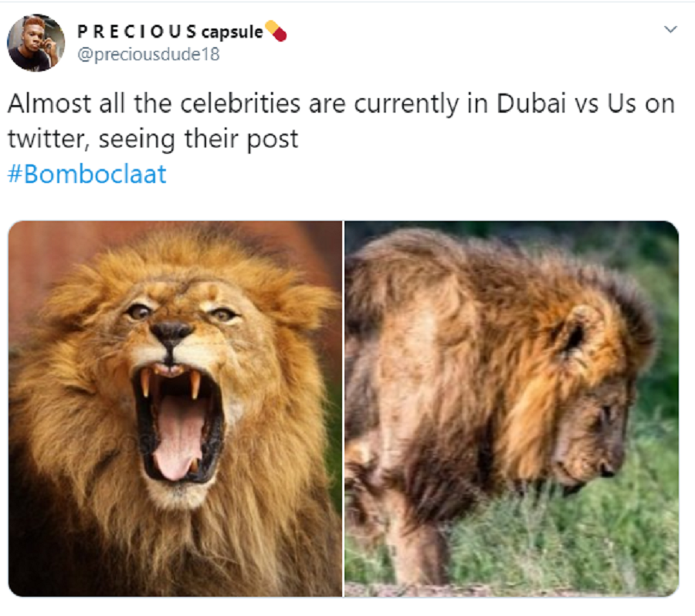Select the circular user photo next to the username

tap(36, 42)
